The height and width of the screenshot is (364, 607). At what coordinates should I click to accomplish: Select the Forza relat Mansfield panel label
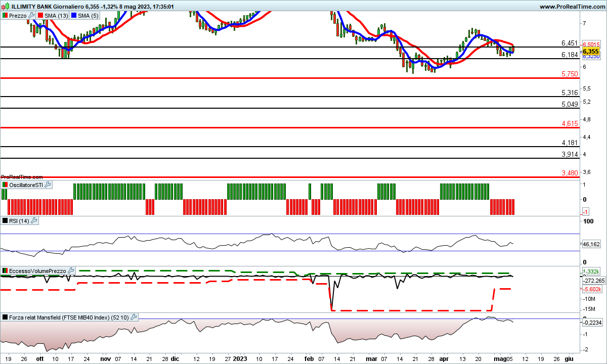coord(69,317)
